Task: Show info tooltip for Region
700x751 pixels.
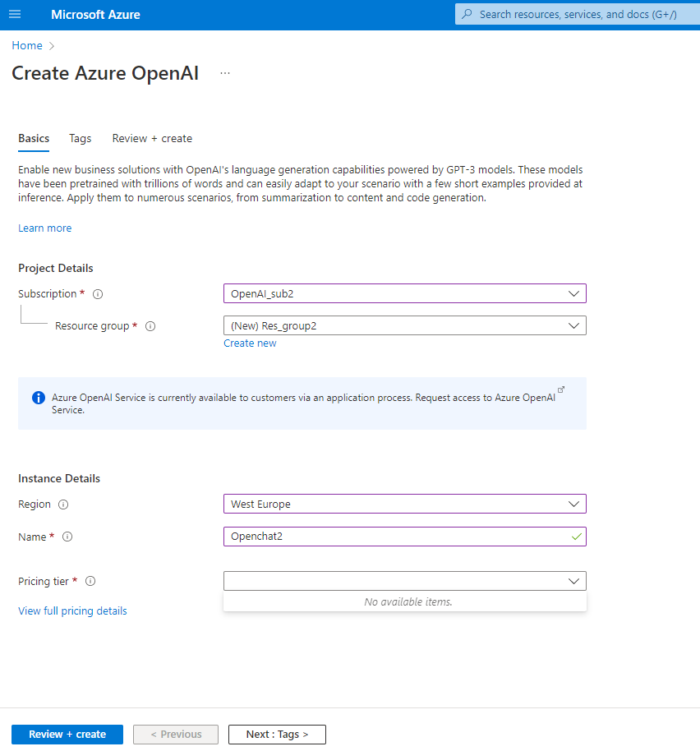Action: pyautogui.click(x=63, y=505)
